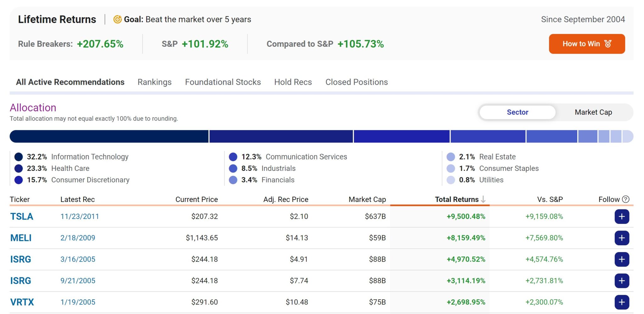Click TSLA market cap $637B
The image size is (644, 314).
point(375,217)
